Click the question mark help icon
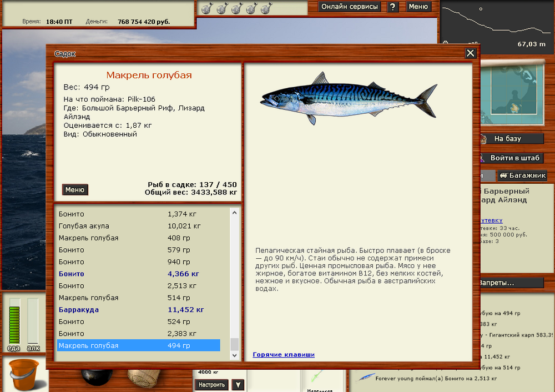Viewport: 555px width, 392px height. point(393,7)
